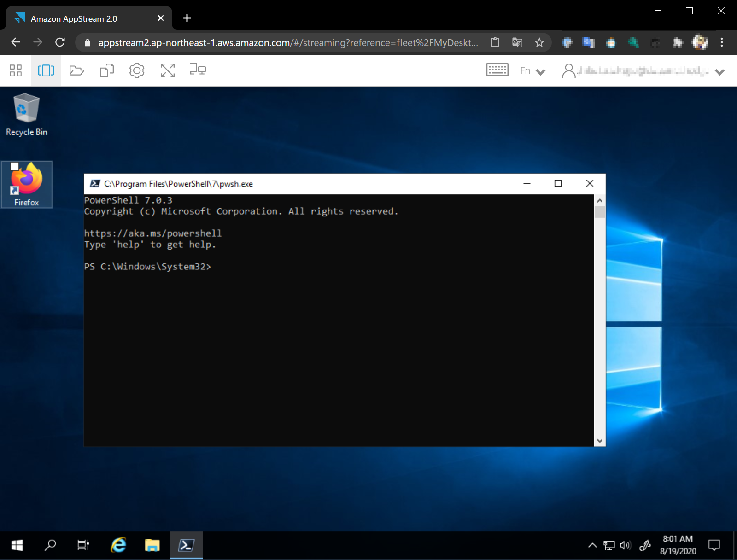
Task: Enter fullscreen mode in AppStream toolbar
Action: click(x=168, y=70)
